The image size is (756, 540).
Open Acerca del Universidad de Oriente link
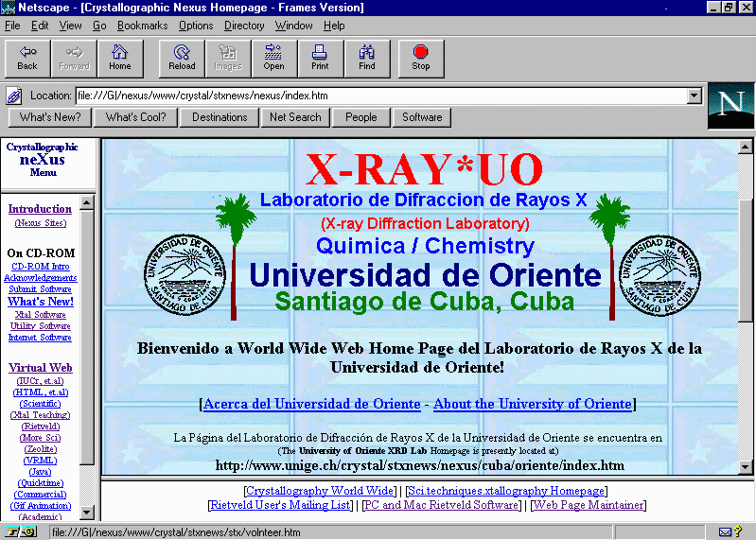pos(312,404)
